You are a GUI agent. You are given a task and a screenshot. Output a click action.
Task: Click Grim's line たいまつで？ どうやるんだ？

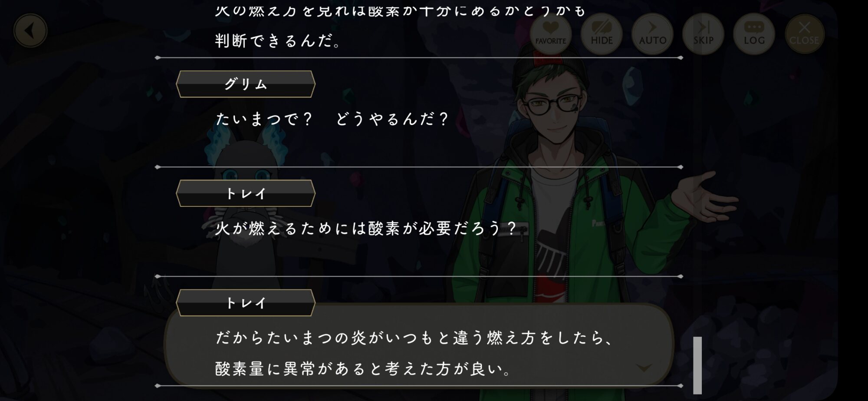coord(332,119)
